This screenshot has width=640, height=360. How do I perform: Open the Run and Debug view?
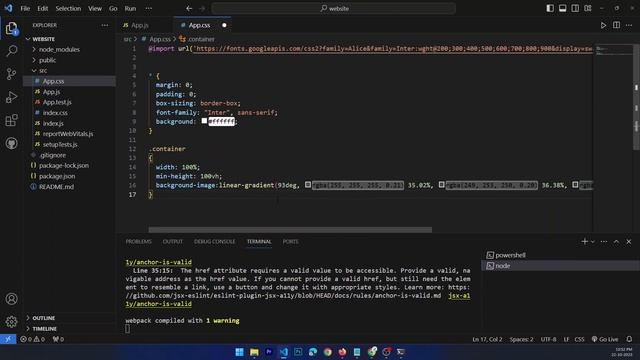click(x=11, y=97)
